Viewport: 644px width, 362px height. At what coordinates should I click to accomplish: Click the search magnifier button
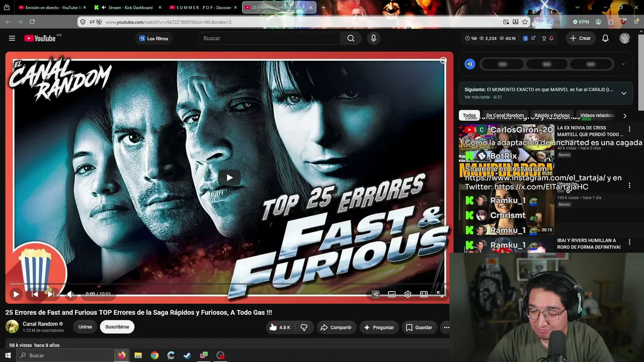[x=351, y=38]
